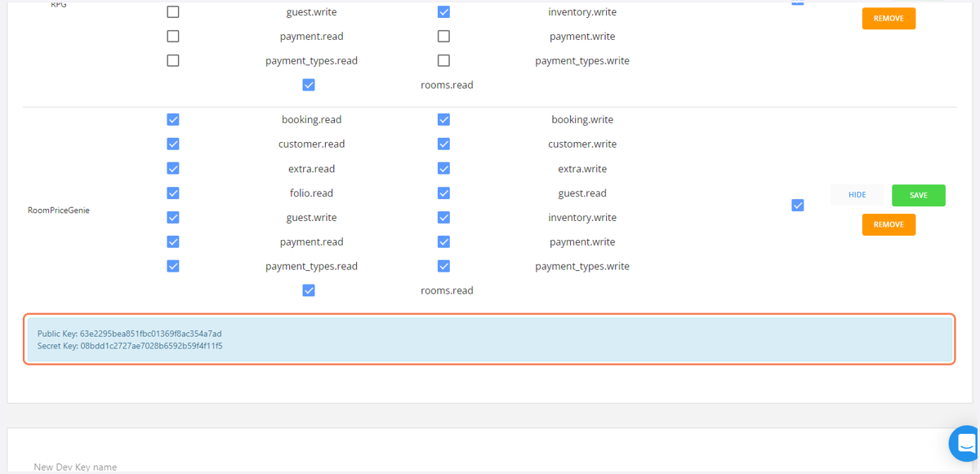Uncheck customer.write for RoomPriceGenie
The height and width of the screenshot is (474, 980).
point(443,144)
